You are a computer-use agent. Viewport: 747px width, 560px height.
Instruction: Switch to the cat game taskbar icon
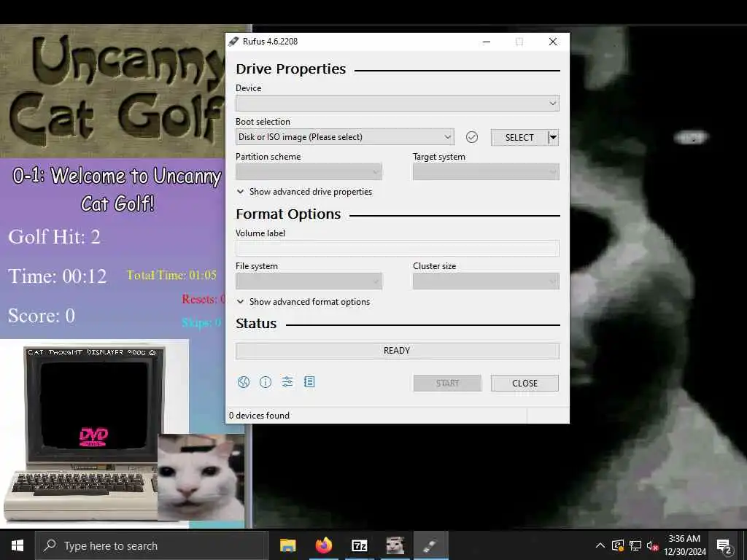pyautogui.click(x=395, y=545)
